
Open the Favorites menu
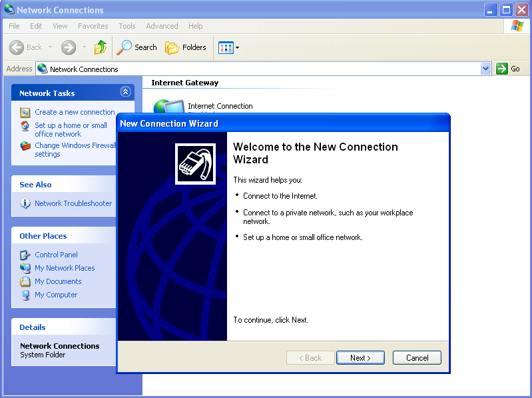93,26
